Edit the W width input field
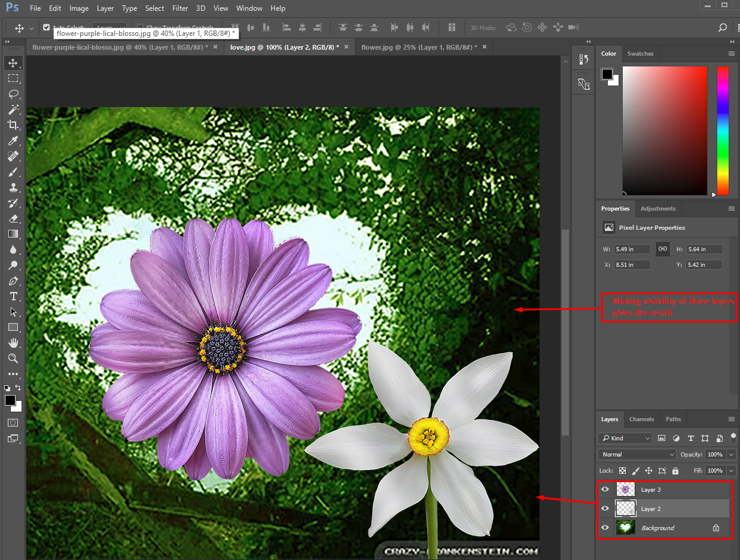Viewport: 740px width, 560px height. tap(632, 249)
